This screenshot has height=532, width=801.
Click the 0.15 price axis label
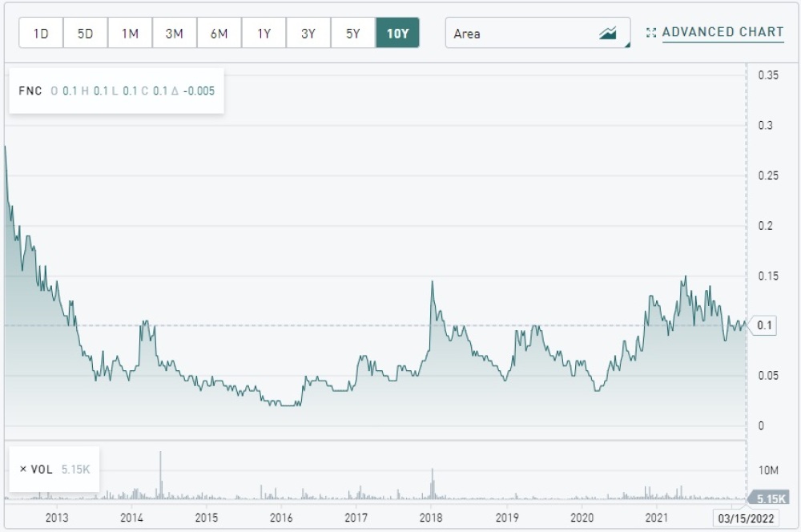pyautogui.click(x=768, y=276)
